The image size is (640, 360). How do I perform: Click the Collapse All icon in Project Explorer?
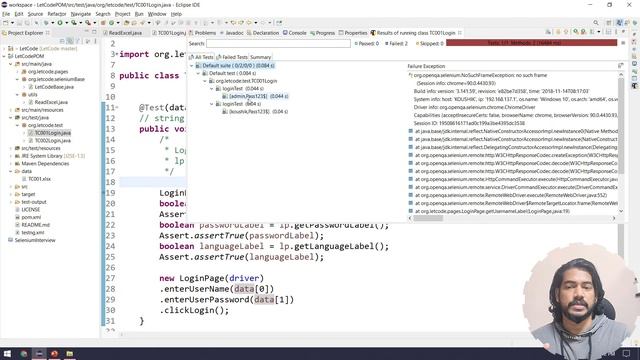(x=62, y=41)
